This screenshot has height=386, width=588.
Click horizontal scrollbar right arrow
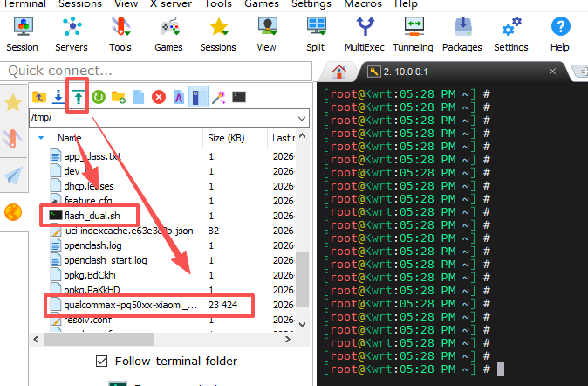tap(288, 340)
